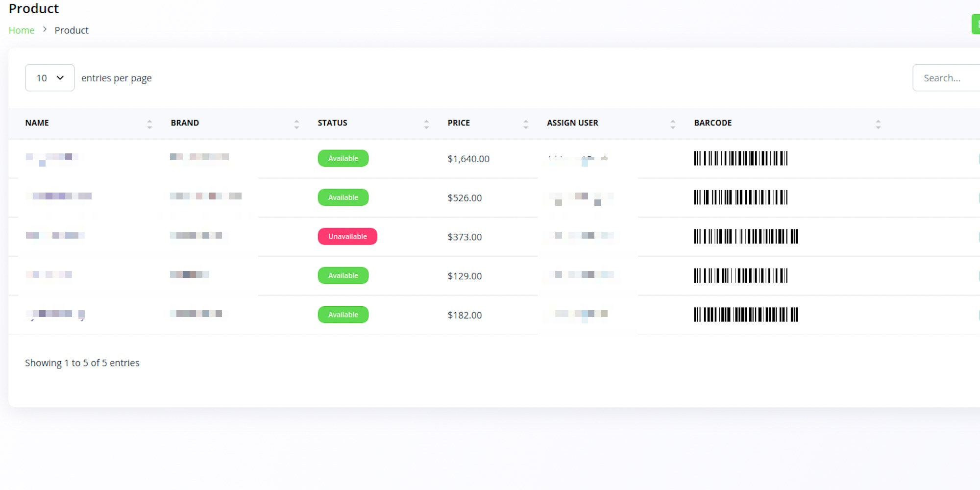Select the $526.00 price cell
Image resolution: width=980 pixels, height=490 pixels.
[x=465, y=198]
